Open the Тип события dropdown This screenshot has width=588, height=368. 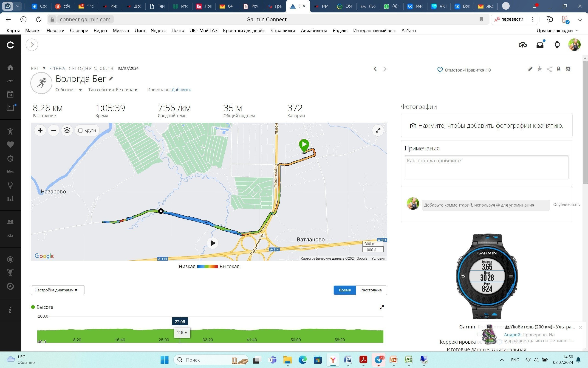pyautogui.click(x=113, y=89)
